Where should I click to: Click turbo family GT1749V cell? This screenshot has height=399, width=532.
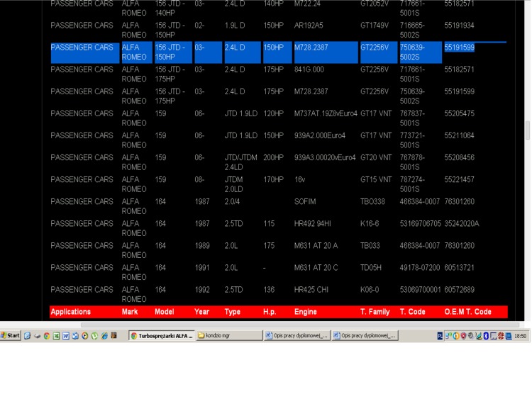tap(375, 26)
